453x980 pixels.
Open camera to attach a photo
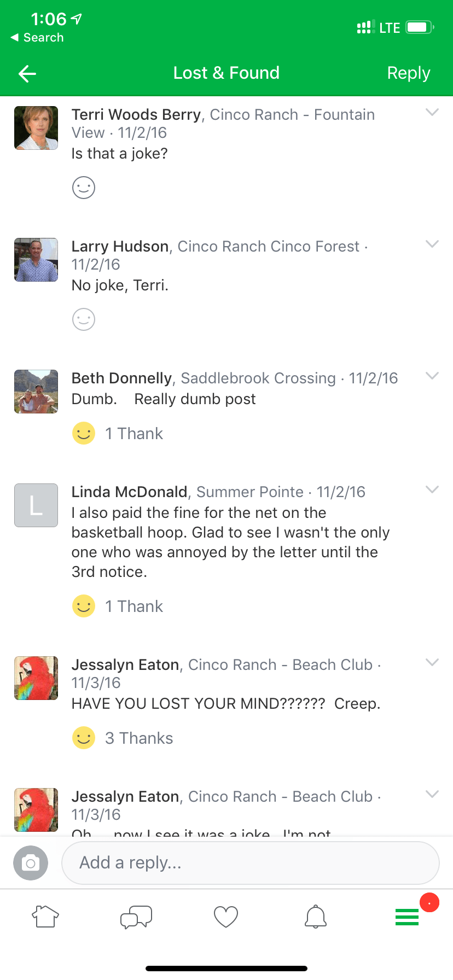31,863
